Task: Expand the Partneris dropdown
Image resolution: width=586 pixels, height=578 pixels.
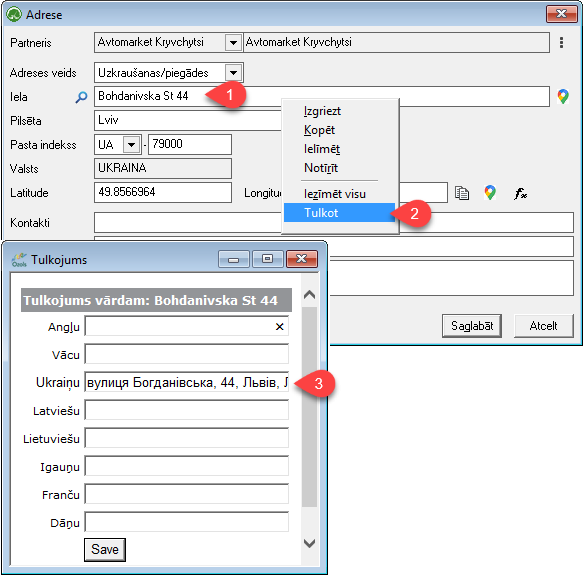Action: 233,43
